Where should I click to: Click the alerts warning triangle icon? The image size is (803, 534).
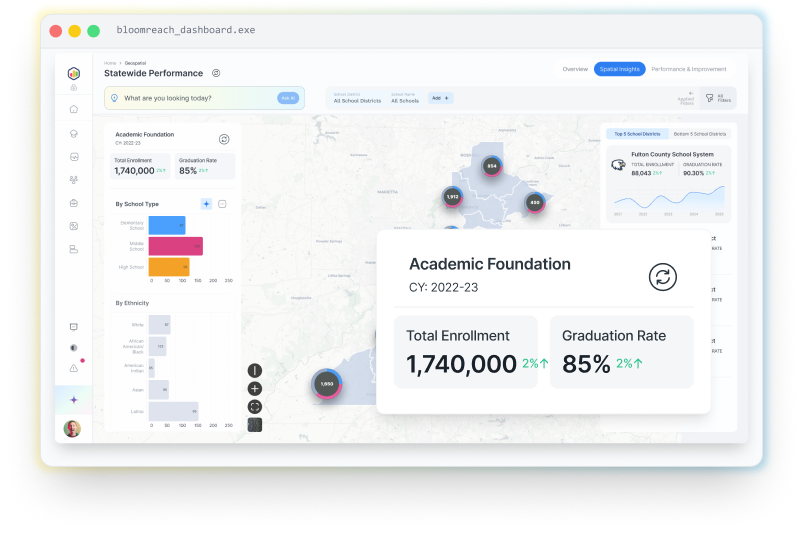point(73,368)
